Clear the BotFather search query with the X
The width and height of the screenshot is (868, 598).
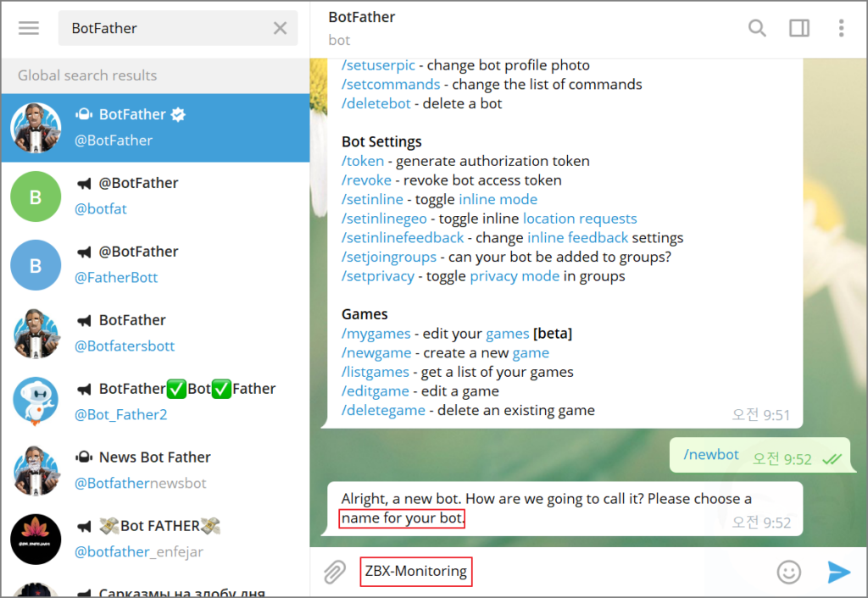tap(280, 27)
